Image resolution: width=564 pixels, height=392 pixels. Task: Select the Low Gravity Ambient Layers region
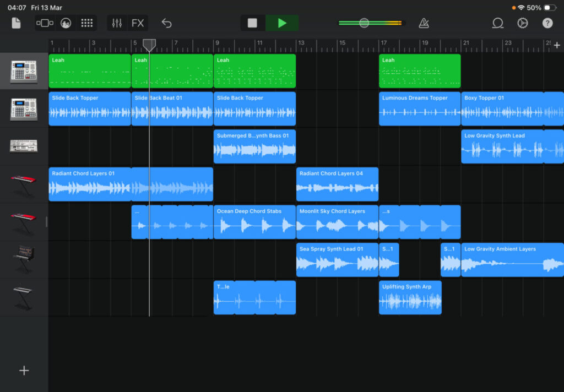tap(512, 260)
